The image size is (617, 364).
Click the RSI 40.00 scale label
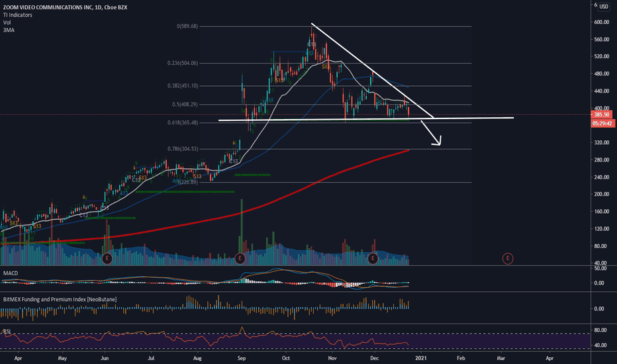600,345
